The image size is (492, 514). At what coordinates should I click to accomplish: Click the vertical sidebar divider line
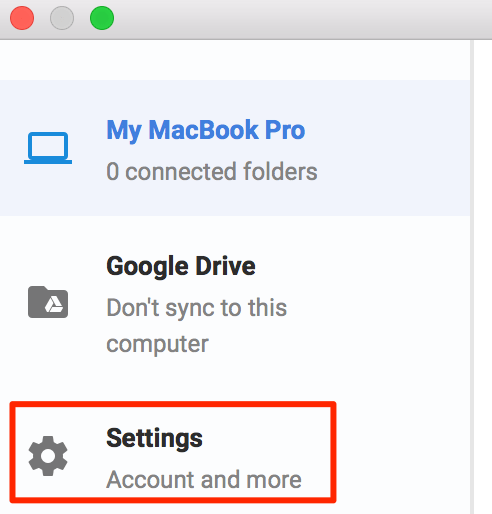pyautogui.click(x=472, y=277)
